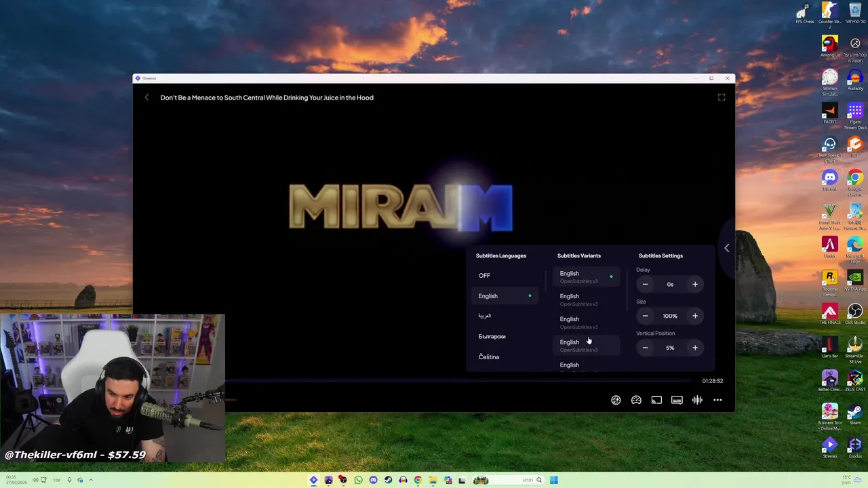Open the playback speed gauge icon
The height and width of the screenshot is (488, 868).
[x=636, y=401]
